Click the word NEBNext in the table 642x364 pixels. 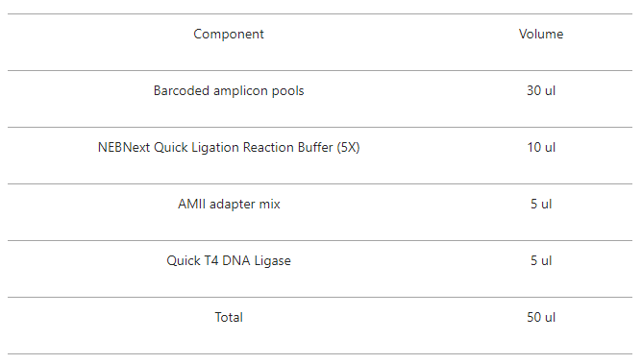pos(124,147)
